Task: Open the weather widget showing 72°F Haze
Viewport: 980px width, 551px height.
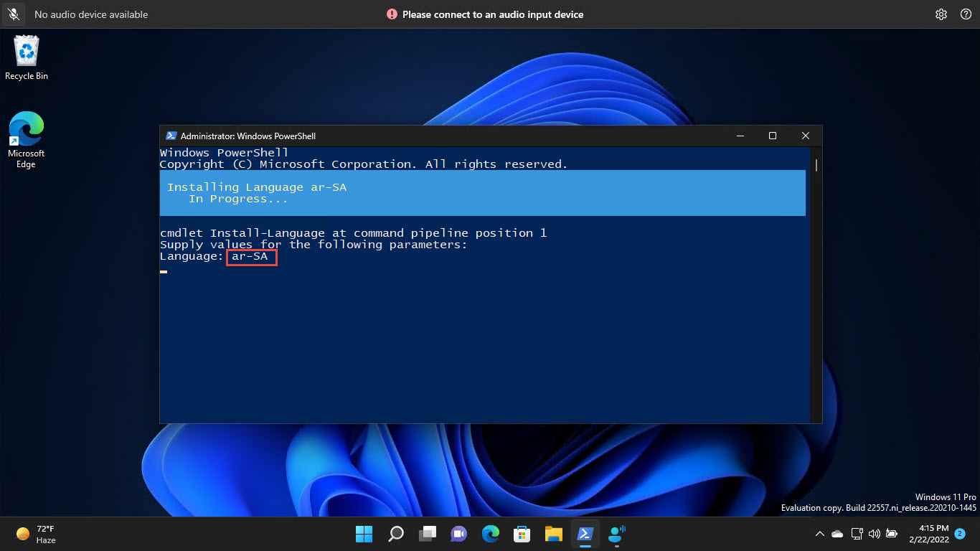Action: point(36,534)
